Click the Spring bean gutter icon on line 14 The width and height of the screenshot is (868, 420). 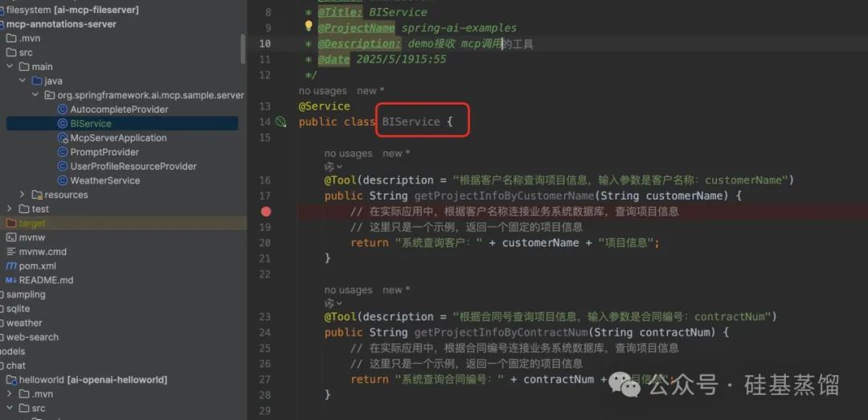(281, 121)
